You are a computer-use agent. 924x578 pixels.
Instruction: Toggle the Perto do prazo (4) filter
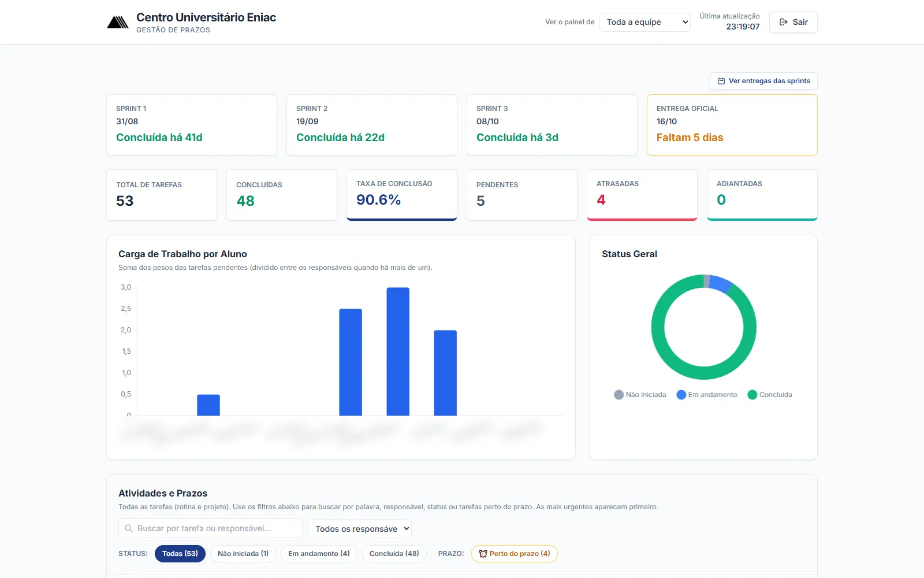tap(515, 554)
